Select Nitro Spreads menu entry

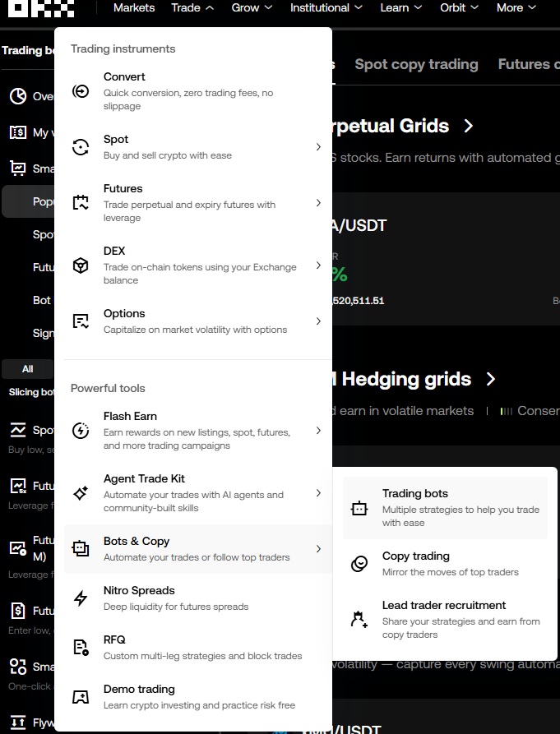click(198, 598)
